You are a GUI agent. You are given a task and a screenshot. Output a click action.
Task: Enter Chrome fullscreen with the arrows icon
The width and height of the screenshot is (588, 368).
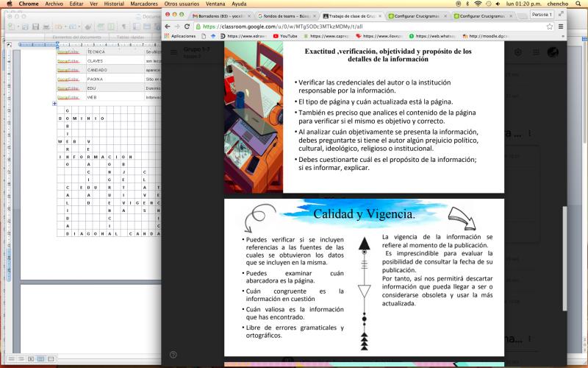click(x=561, y=14)
